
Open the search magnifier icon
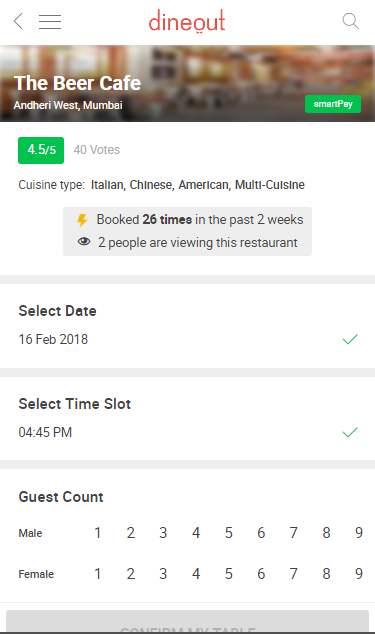tap(350, 21)
